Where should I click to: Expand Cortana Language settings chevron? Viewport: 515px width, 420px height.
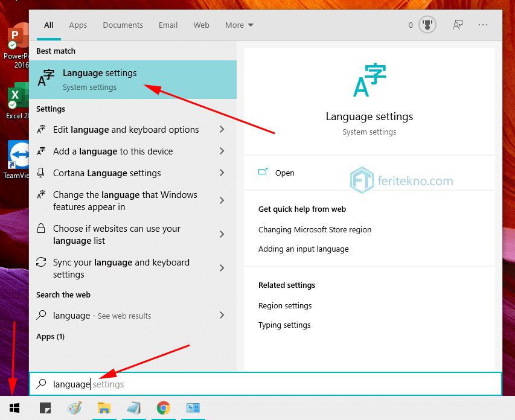tap(222, 173)
